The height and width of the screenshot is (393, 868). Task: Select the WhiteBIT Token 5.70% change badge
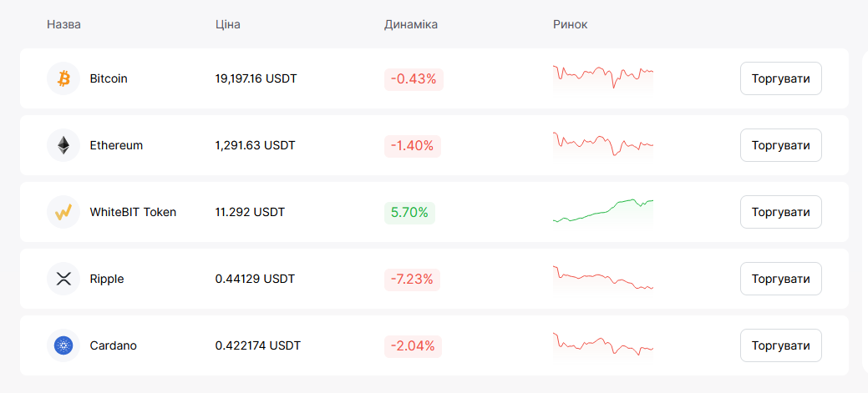(x=409, y=213)
